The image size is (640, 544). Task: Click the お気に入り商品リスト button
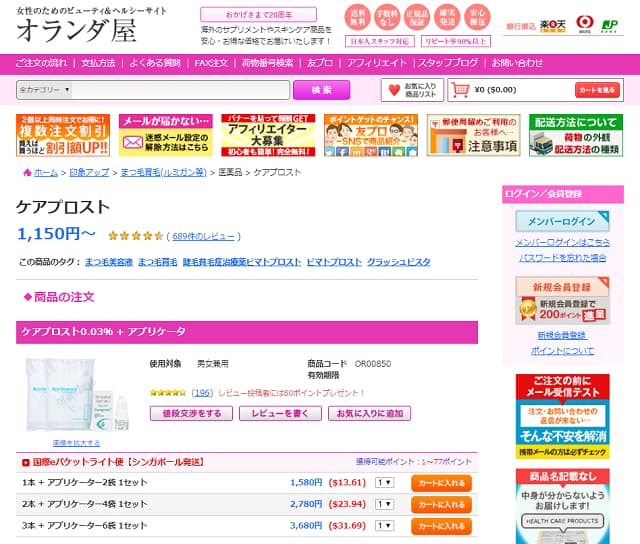412,90
